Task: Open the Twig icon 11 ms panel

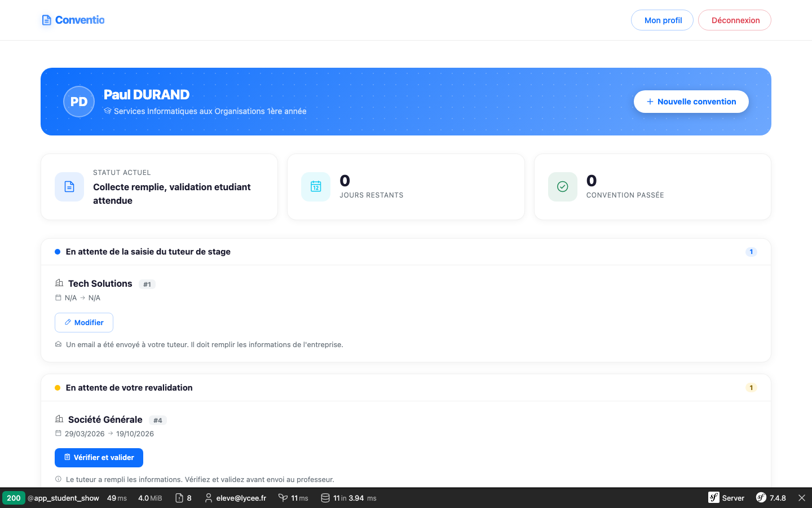Action: pyautogui.click(x=293, y=498)
